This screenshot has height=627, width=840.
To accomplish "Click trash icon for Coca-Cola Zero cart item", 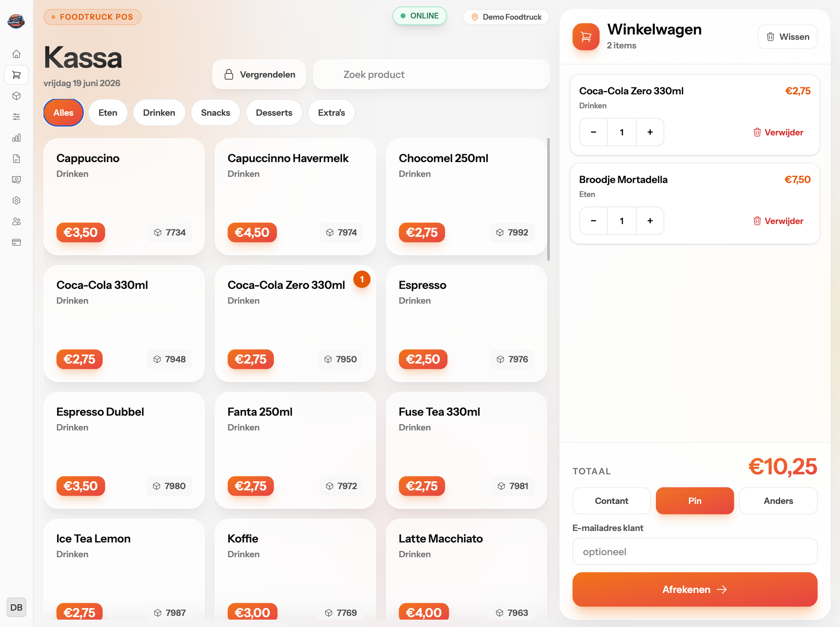I will [757, 132].
